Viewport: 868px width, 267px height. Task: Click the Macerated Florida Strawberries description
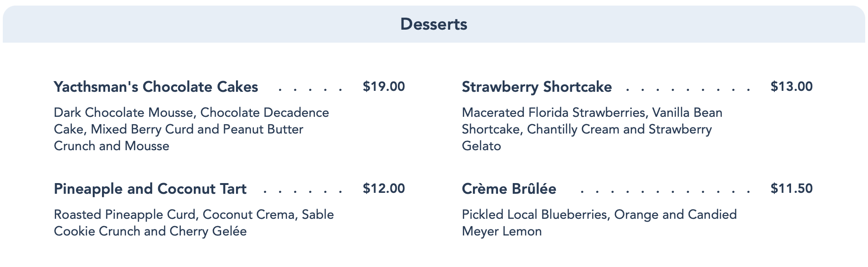click(592, 129)
